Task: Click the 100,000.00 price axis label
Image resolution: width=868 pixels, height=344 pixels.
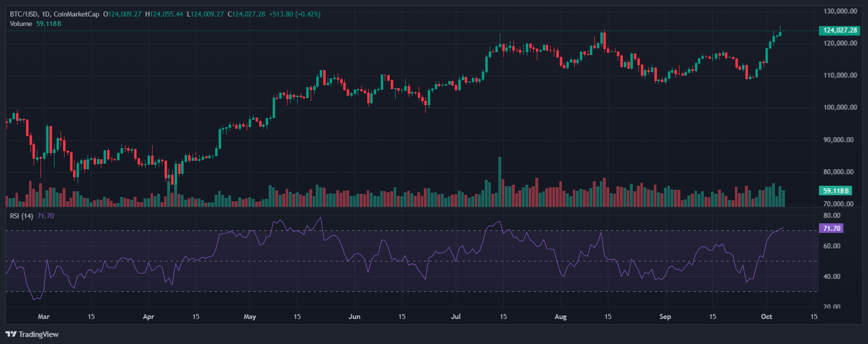Action: pyautogui.click(x=839, y=107)
